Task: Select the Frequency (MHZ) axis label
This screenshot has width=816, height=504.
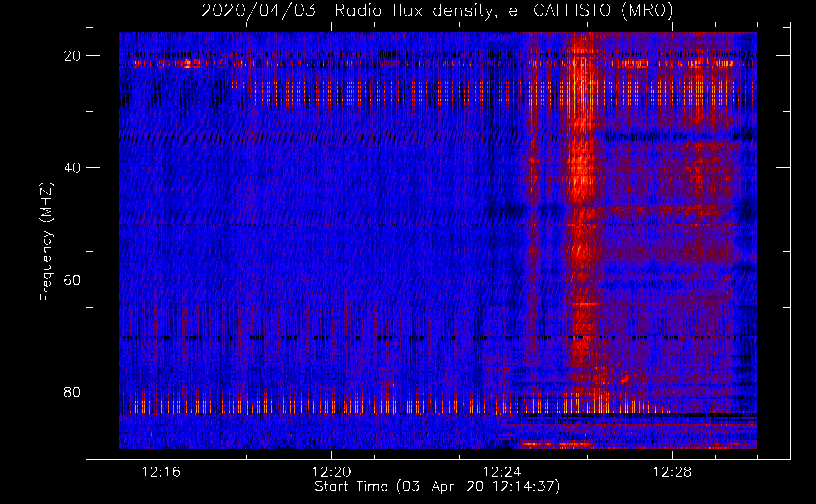Action: [46, 242]
